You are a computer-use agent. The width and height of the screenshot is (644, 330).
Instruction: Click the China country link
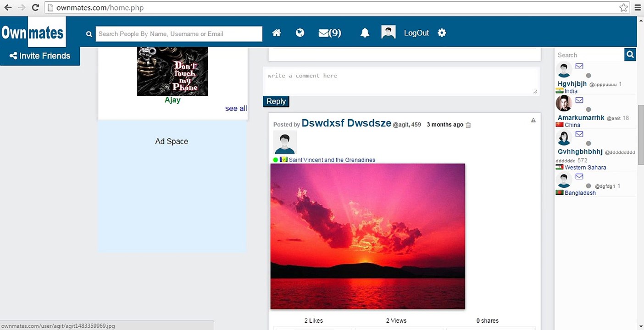[572, 125]
